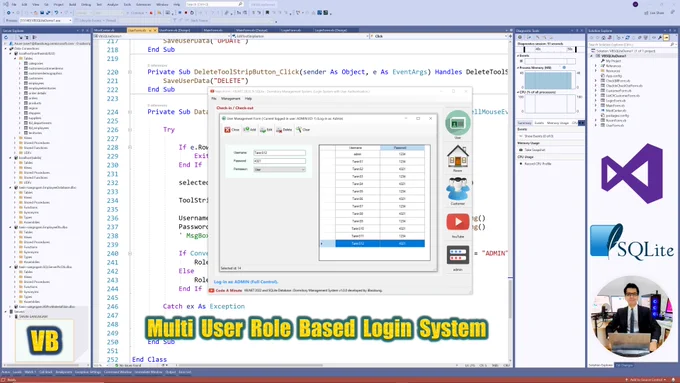Expand Resources node in Solution Explorer
680x383 pixels.
tap(596, 71)
